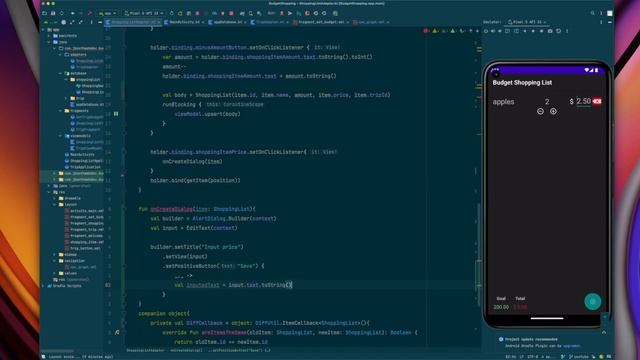Collapse the adapters package arrow
The width and height of the screenshot is (640, 360).
click(60, 54)
